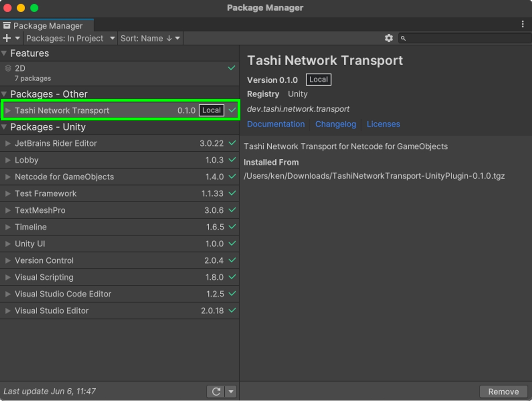Open the Add package plus menu
Viewport: 532px width, 401px height.
[x=12, y=38]
